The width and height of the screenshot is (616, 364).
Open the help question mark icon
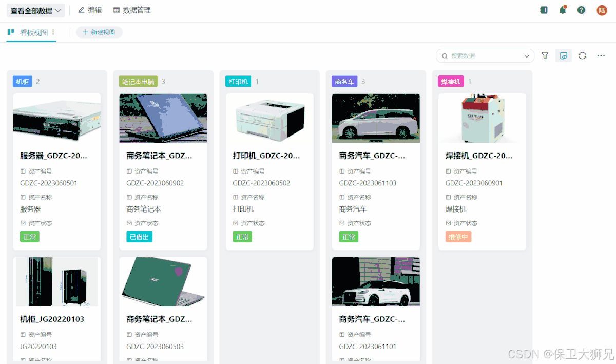(581, 10)
